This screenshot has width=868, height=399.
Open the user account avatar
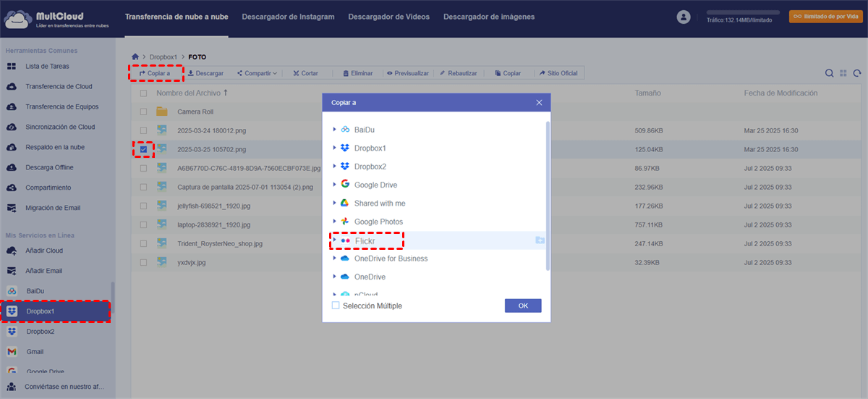684,17
